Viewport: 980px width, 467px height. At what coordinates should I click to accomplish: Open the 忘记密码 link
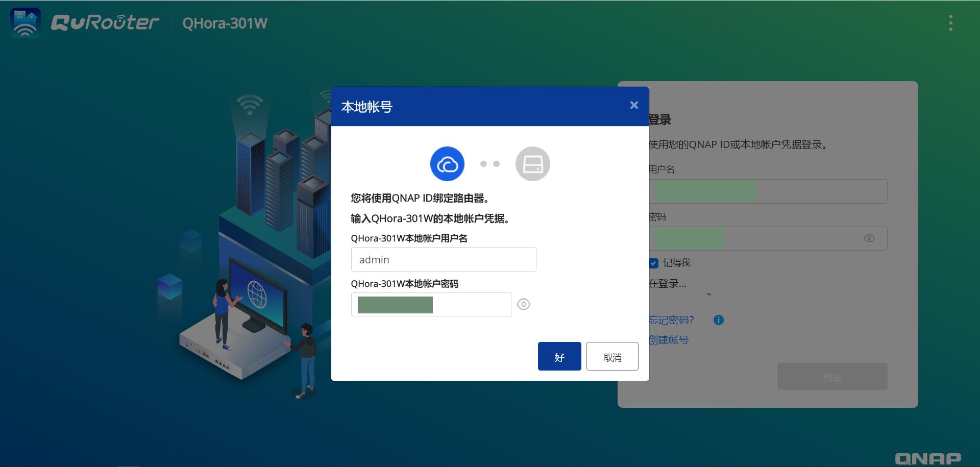coord(671,320)
